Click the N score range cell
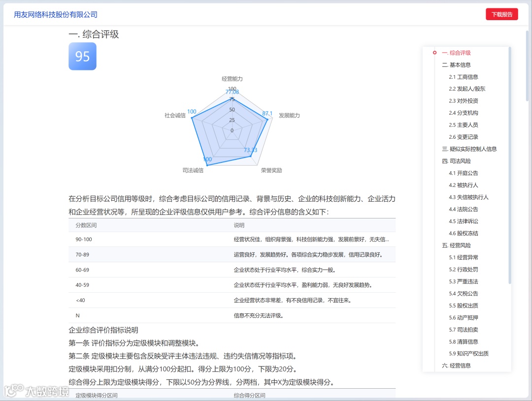 [x=78, y=315]
